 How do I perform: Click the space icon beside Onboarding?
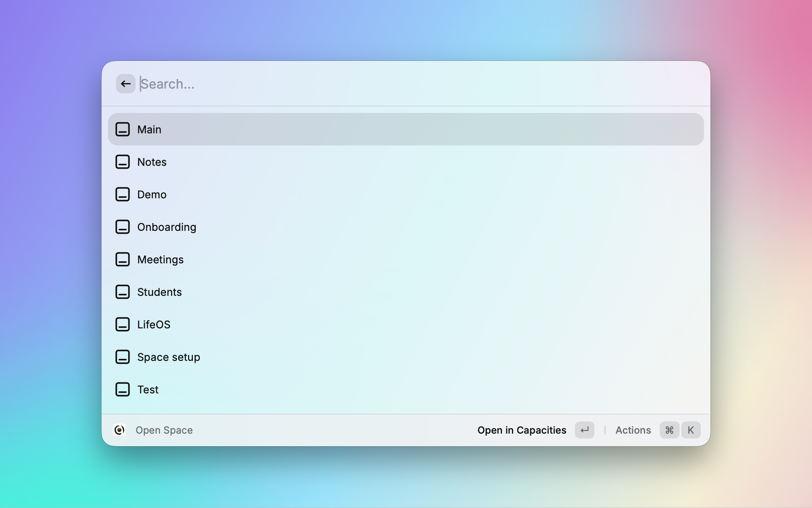122,227
